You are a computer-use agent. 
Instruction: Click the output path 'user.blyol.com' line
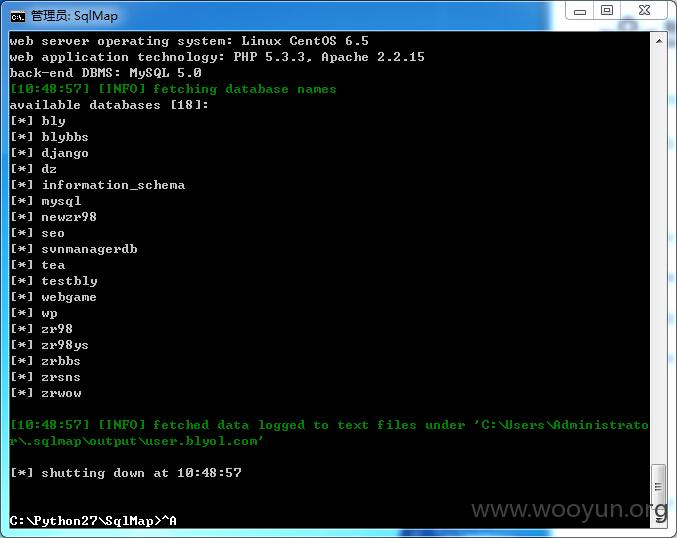(x=136, y=441)
